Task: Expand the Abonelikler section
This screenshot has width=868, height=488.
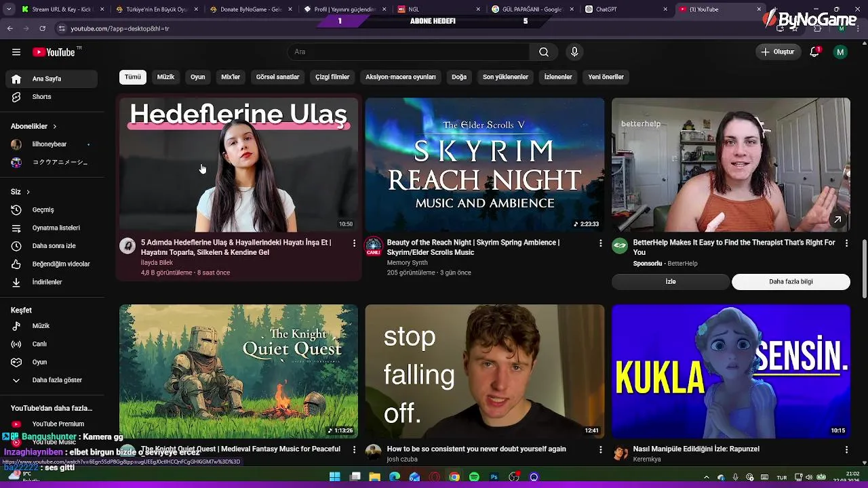Action: [x=34, y=126]
